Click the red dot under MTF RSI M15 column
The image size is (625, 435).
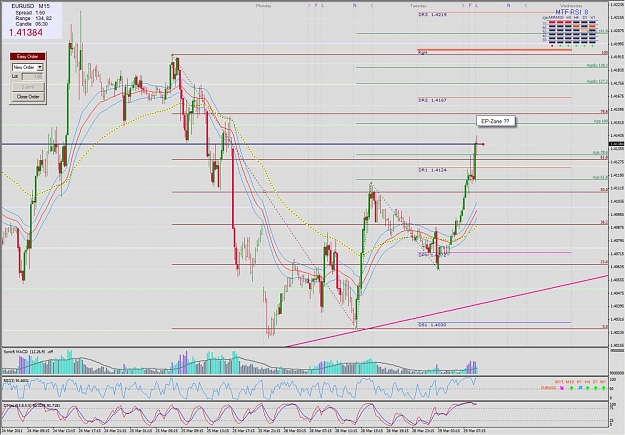pyautogui.click(x=552, y=46)
